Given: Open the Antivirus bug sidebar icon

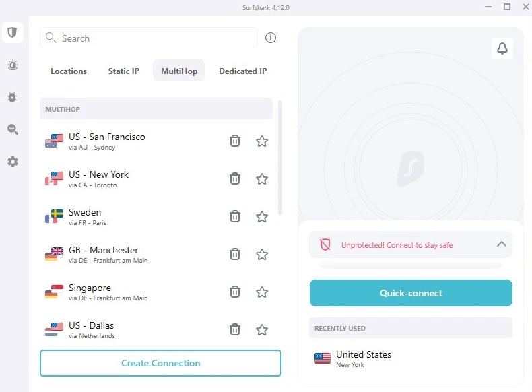Looking at the screenshot, I should click(12, 98).
